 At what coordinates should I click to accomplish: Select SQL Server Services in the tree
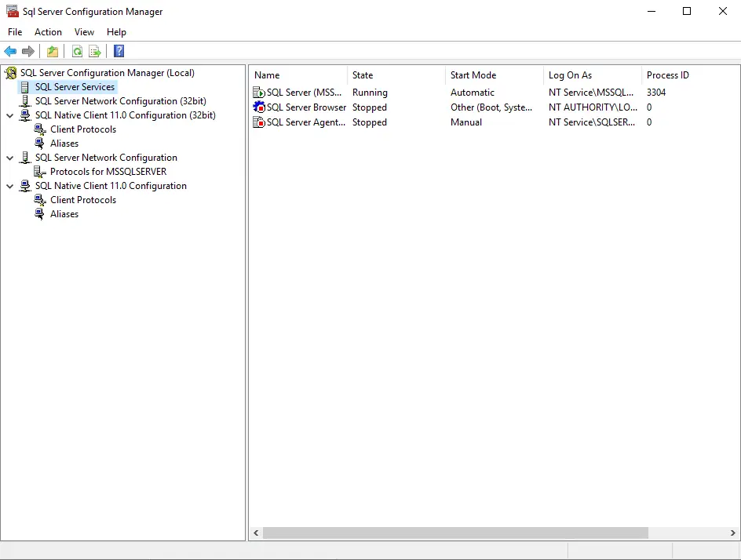click(75, 87)
